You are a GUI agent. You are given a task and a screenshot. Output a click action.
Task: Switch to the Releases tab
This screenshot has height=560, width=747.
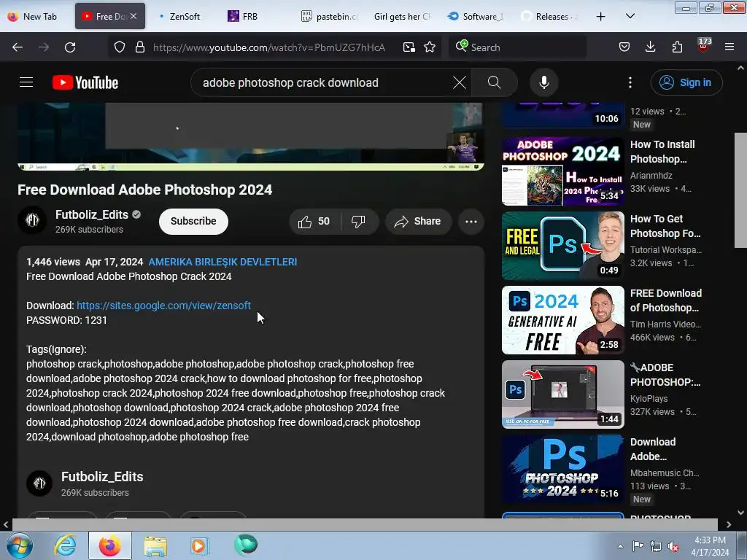point(549,16)
